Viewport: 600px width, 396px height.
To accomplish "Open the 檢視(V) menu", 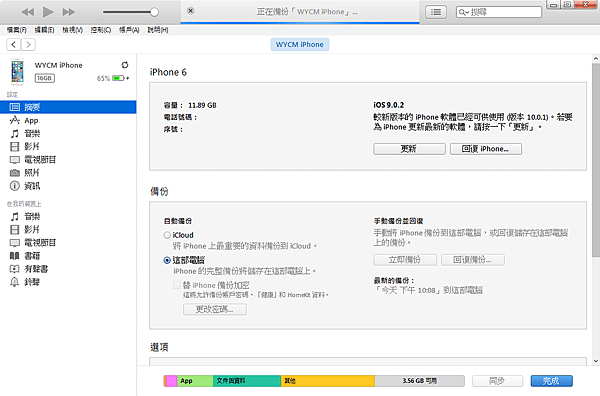I will tap(73, 30).
